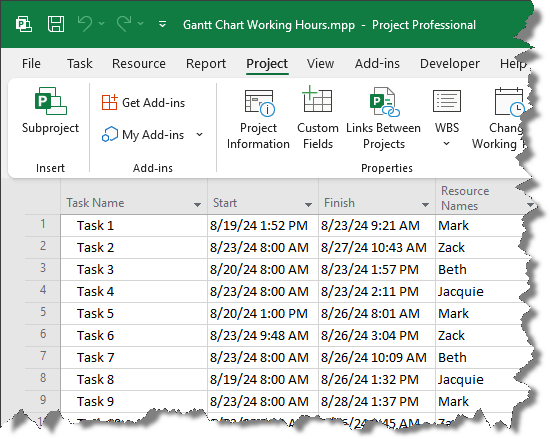This screenshot has width=550, height=439.
Task: Switch to the Resource ribbon tab
Action: (139, 63)
